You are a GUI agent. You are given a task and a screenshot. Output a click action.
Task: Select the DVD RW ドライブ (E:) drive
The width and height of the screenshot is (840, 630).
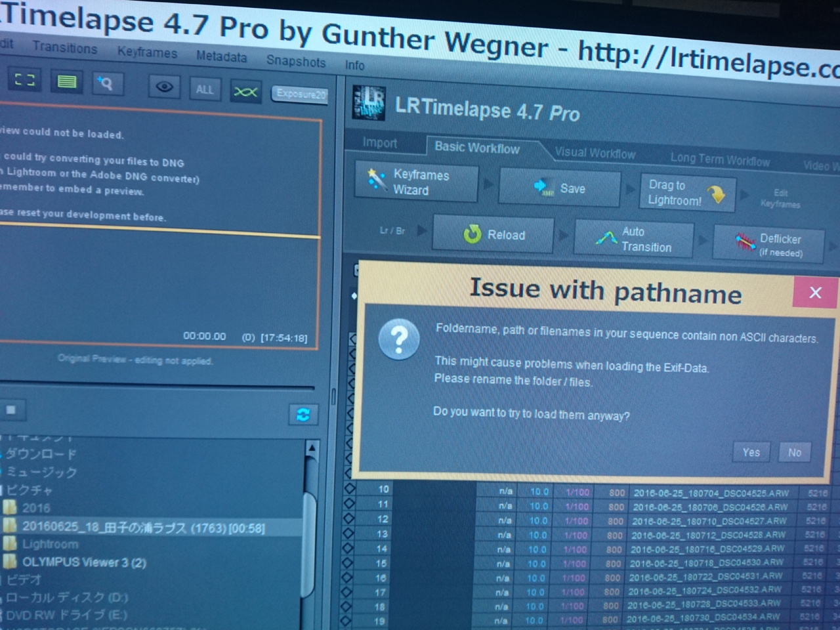pos(67,615)
